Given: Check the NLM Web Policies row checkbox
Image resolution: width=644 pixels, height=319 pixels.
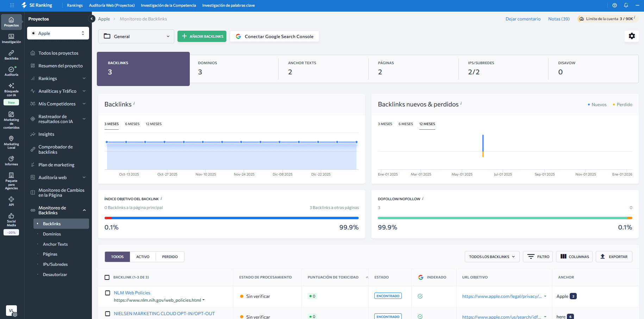Looking at the screenshot, I should 108,293.
